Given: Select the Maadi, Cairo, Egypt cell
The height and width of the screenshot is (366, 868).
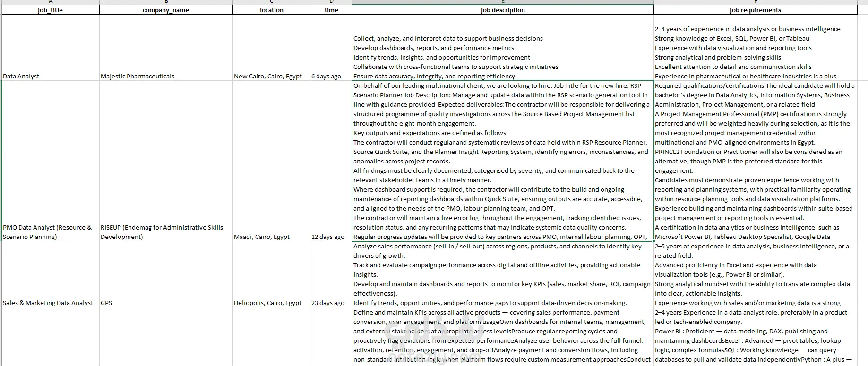Looking at the screenshot, I should click(x=271, y=161).
